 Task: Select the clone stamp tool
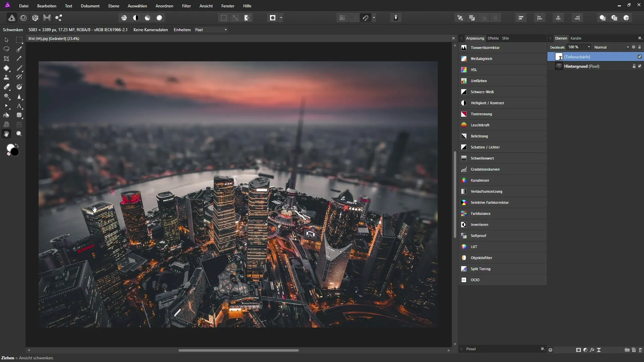6,77
